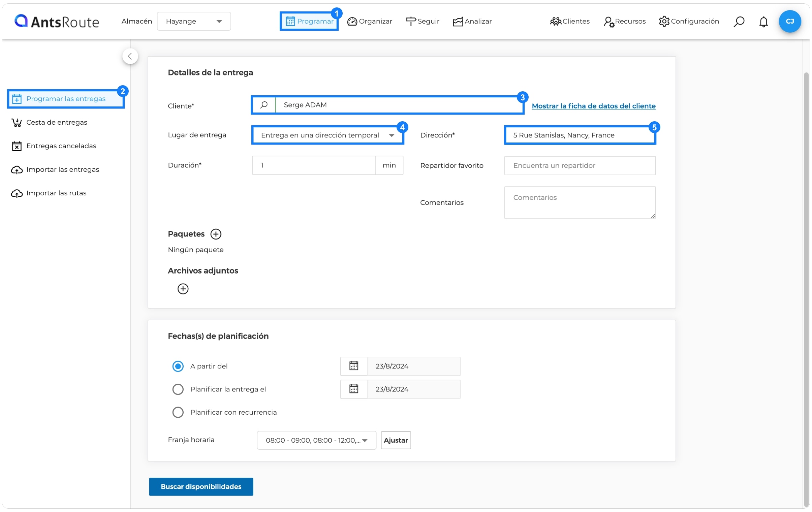This screenshot has height=512, width=812.
Task: Open the CJ user avatar menu
Action: coord(790,21)
